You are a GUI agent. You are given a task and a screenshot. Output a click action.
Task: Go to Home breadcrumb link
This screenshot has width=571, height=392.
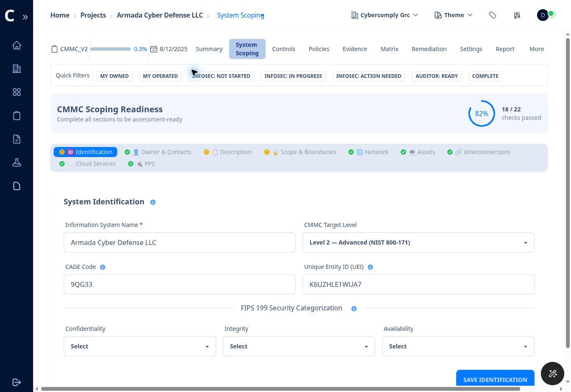[x=60, y=15]
